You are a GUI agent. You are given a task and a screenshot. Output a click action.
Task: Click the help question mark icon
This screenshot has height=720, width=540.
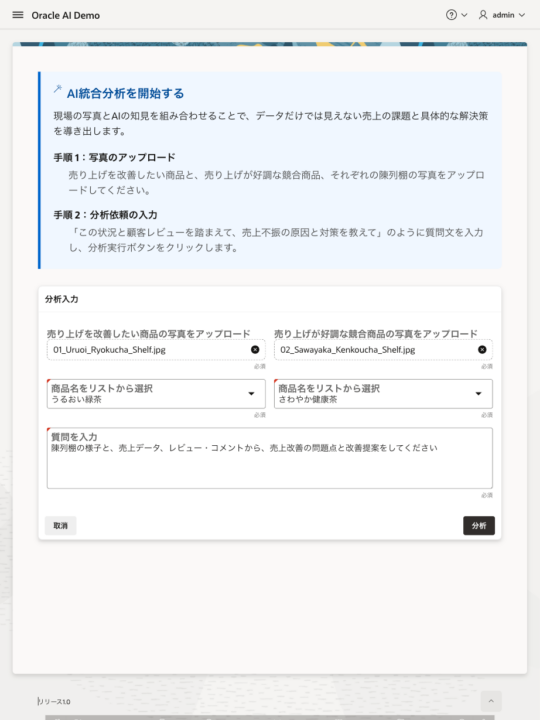(451, 15)
